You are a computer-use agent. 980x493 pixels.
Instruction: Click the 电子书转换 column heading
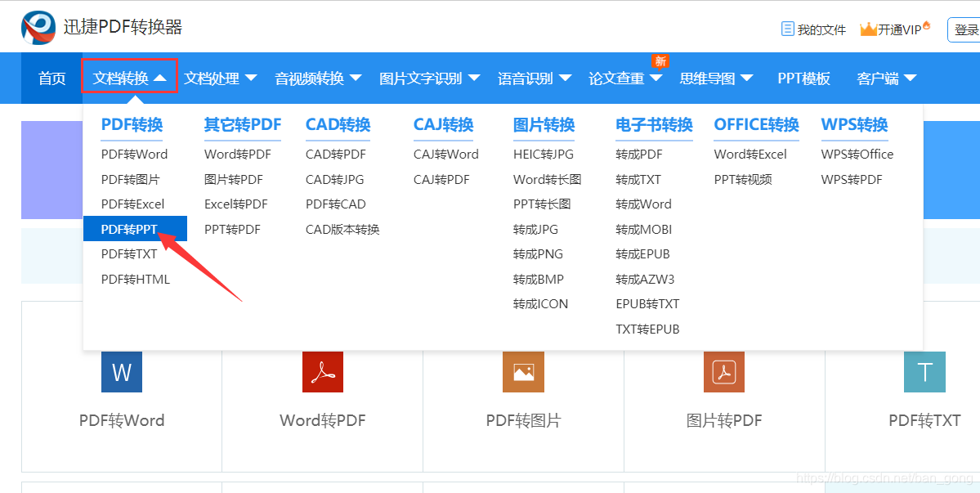(x=654, y=124)
